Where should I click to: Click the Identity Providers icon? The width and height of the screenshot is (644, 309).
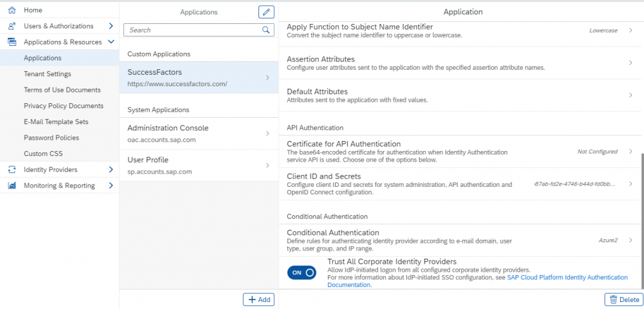tap(12, 169)
